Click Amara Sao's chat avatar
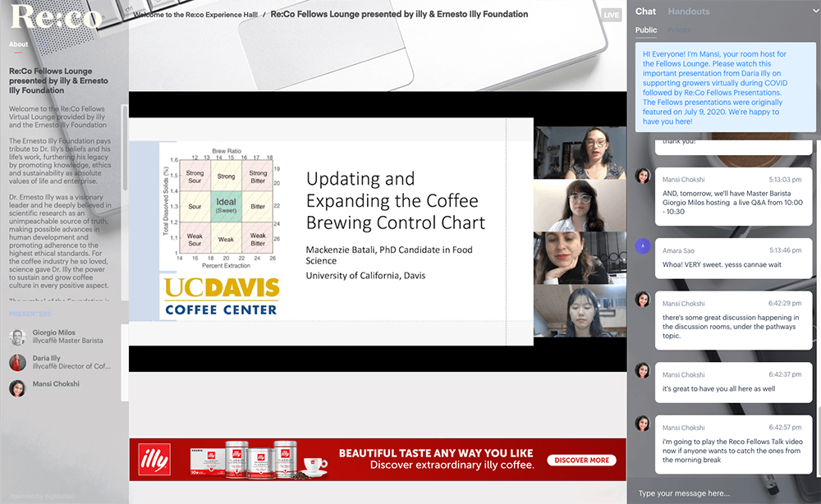The width and height of the screenshot is (821, 504). click(643, 245)
